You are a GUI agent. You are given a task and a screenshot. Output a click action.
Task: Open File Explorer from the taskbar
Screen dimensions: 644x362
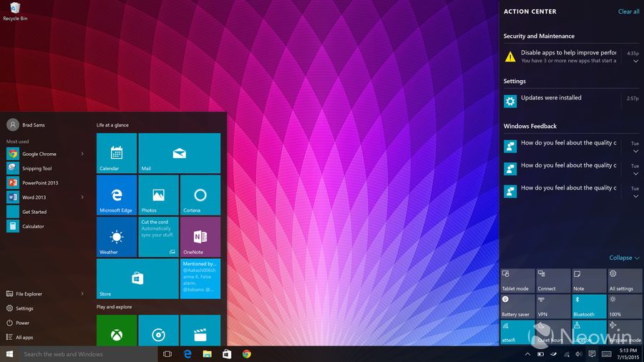pyautogui.click(x=207, y=354)
